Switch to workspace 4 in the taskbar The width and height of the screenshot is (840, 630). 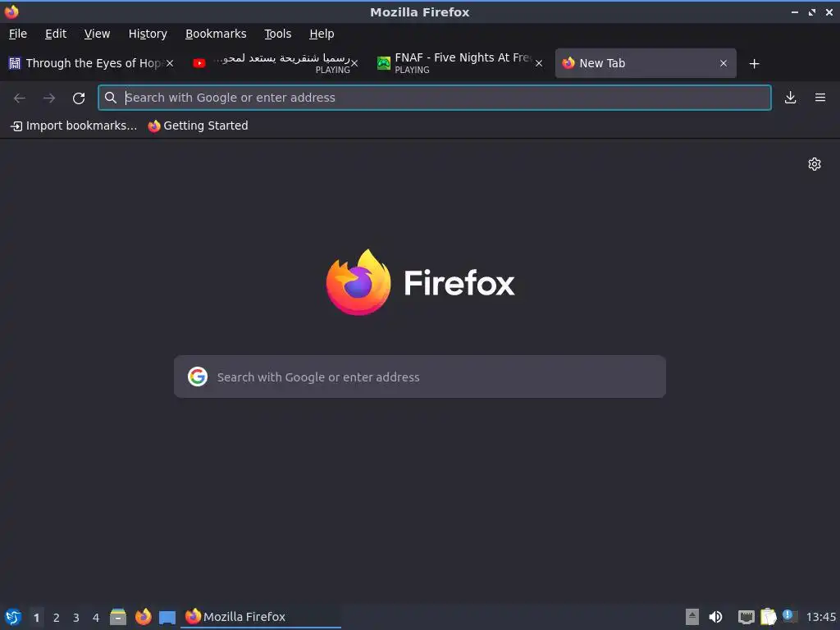pos(96,618)
